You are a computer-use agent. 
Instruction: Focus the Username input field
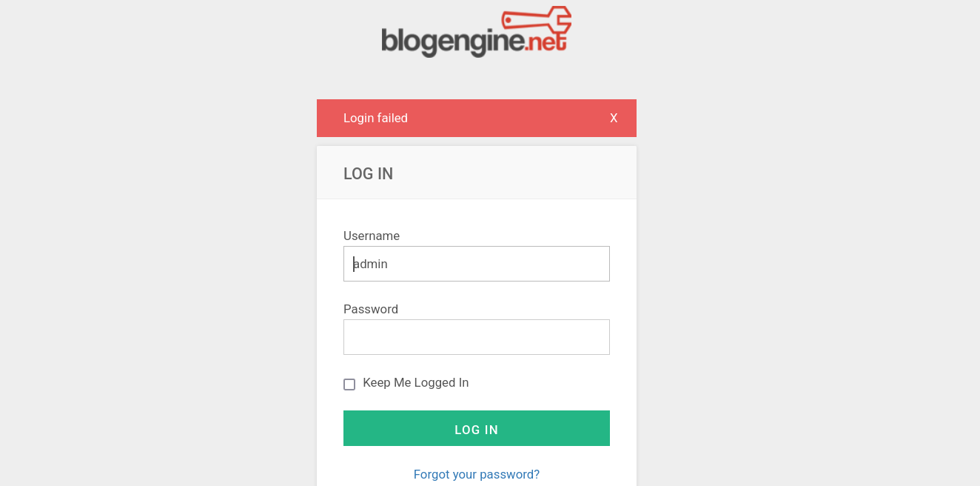click(x=477, y=264)
